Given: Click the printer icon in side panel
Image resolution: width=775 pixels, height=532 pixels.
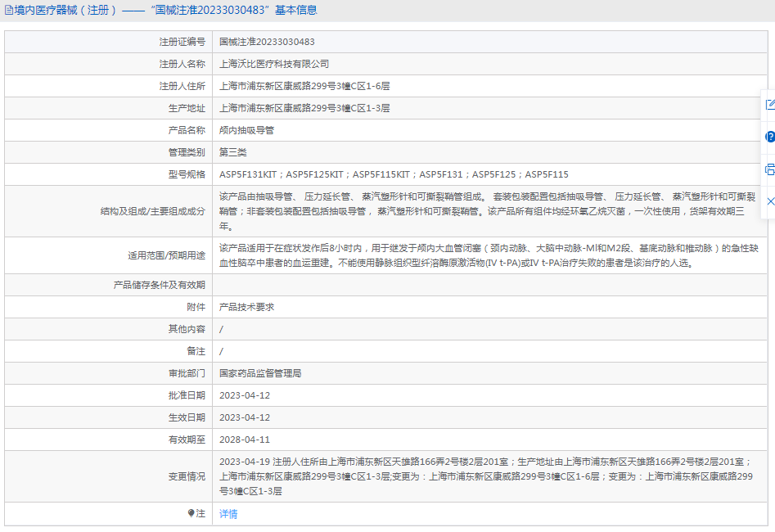Looking at the screenshot, I should [x=770, y=169].
